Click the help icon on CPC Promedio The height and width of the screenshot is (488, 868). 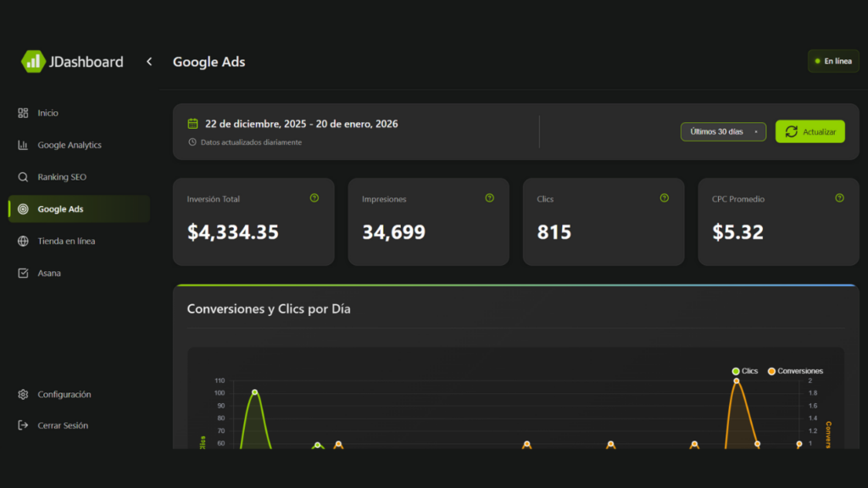pos(839,198)
